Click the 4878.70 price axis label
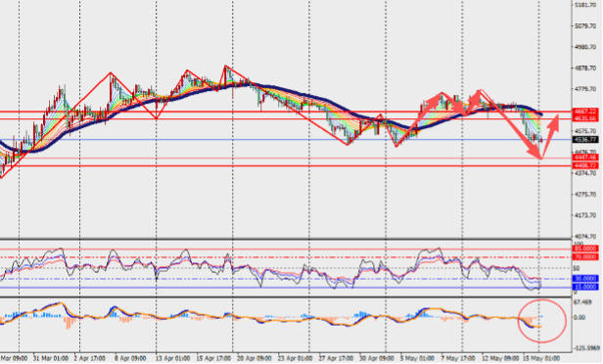 585,68
